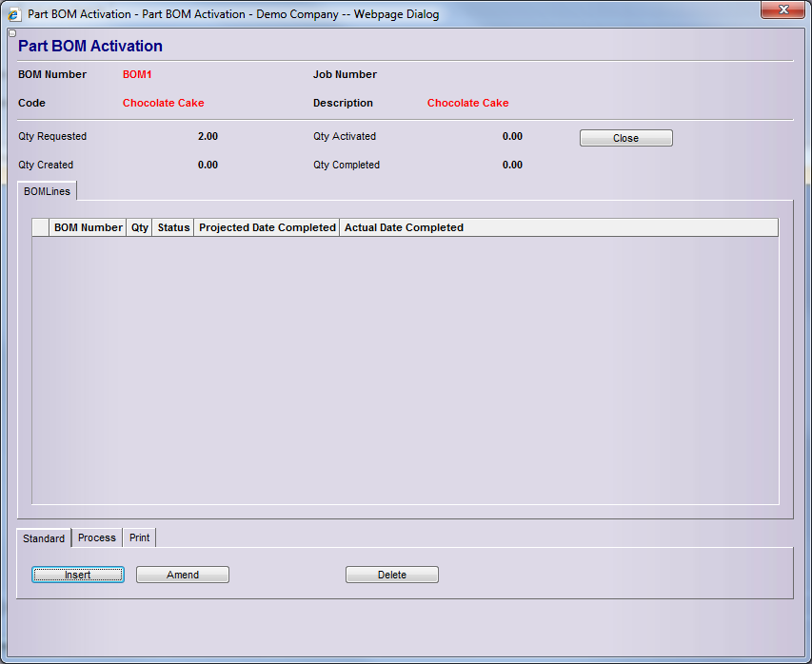Close the Webpage Dialog window

[783, 10]
